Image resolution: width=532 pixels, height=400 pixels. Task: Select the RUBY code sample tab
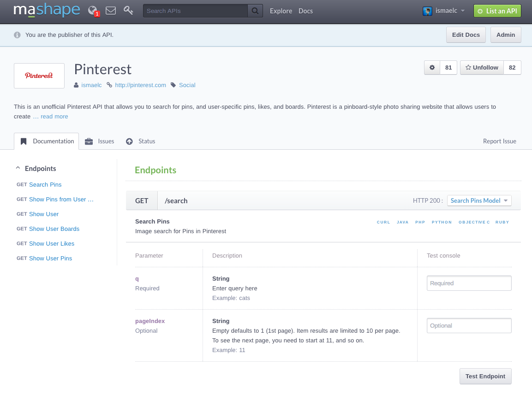tap(502, 223)
